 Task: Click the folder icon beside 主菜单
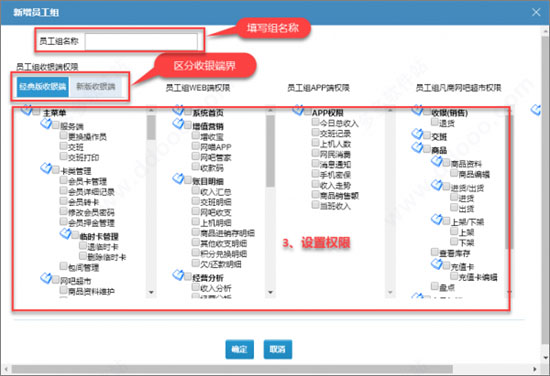coord(26,110)
